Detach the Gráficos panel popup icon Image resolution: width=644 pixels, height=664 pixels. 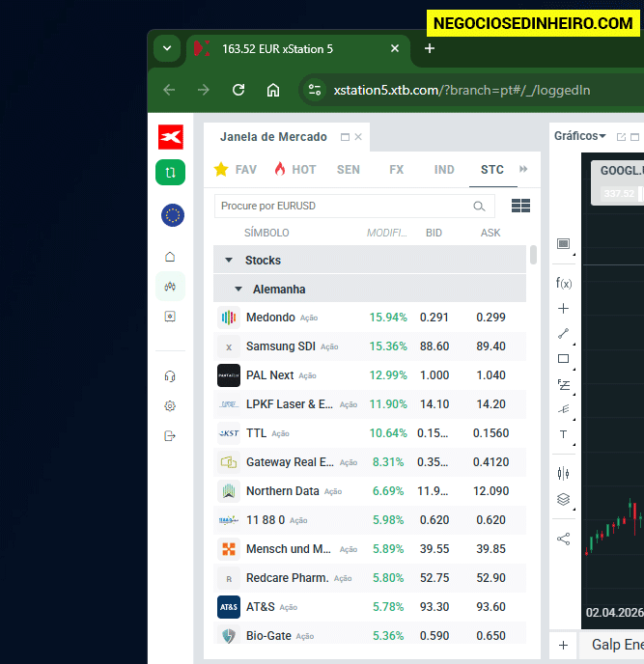tap(621, 137)
